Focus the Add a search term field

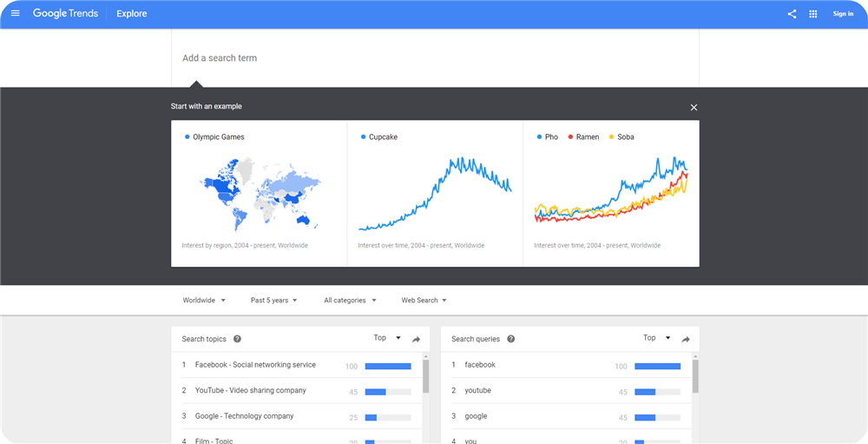[x=435, y=57]
